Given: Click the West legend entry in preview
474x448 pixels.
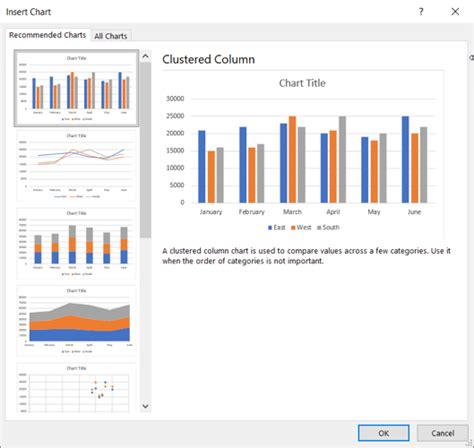Looking at the screenshot, I should (301, 227).
